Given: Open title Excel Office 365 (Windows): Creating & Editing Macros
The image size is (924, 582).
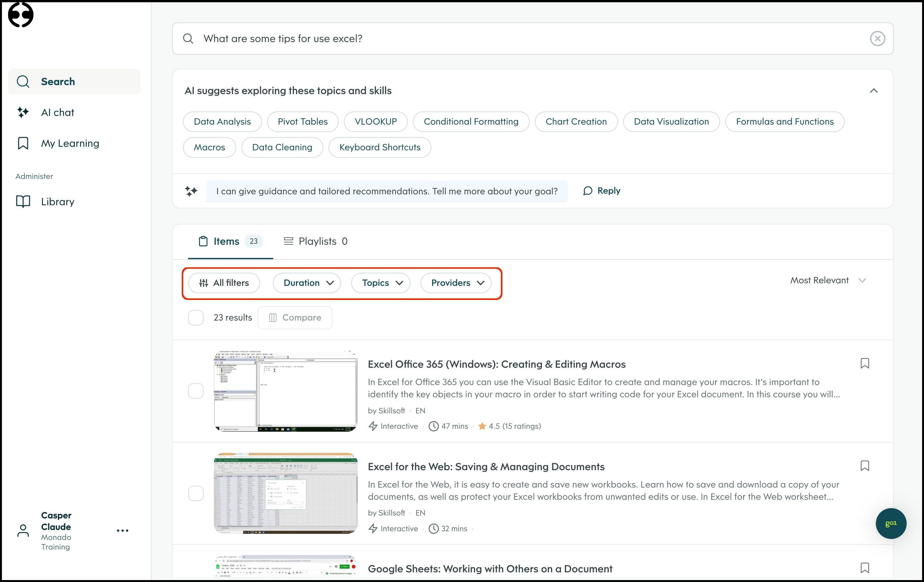Looking at the screenshot, I should coord(497,364).
